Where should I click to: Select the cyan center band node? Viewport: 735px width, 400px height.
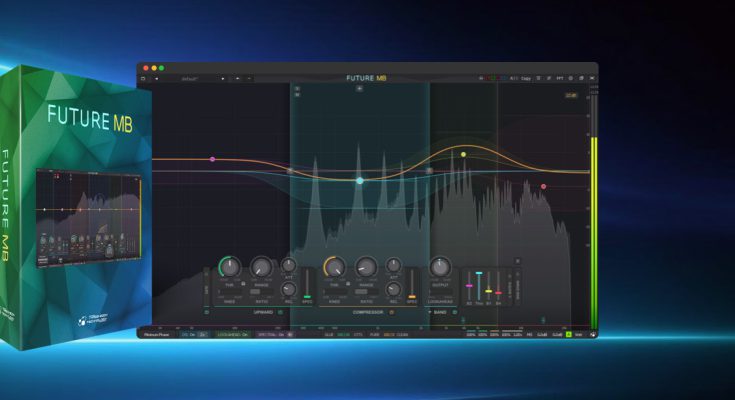(360, 181)
